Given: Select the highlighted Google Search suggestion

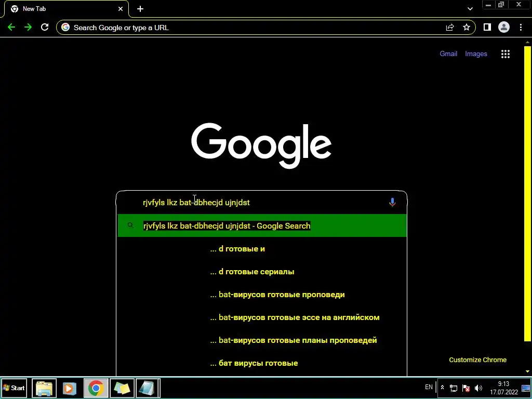Looking at the screenshot, I should [x=262, y=225].
